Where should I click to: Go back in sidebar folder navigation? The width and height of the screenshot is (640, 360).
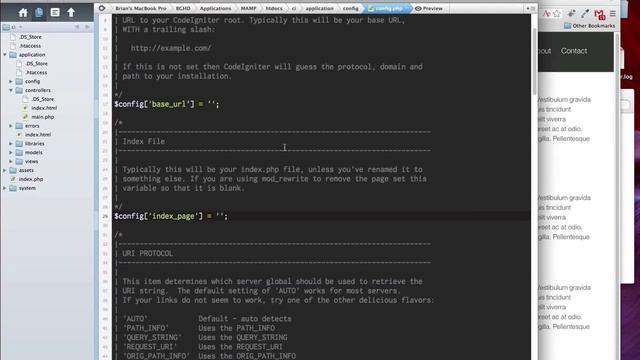[x=77, y=27]
